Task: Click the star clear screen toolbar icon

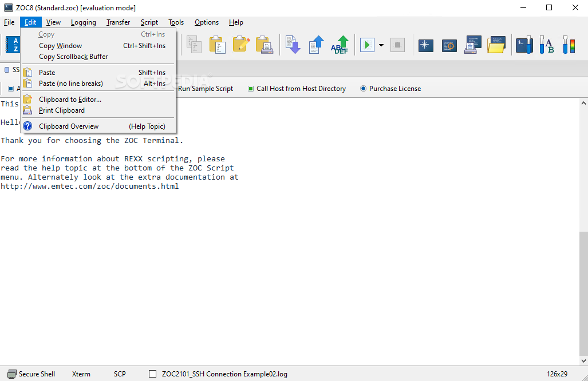Action: pos(425,45)
